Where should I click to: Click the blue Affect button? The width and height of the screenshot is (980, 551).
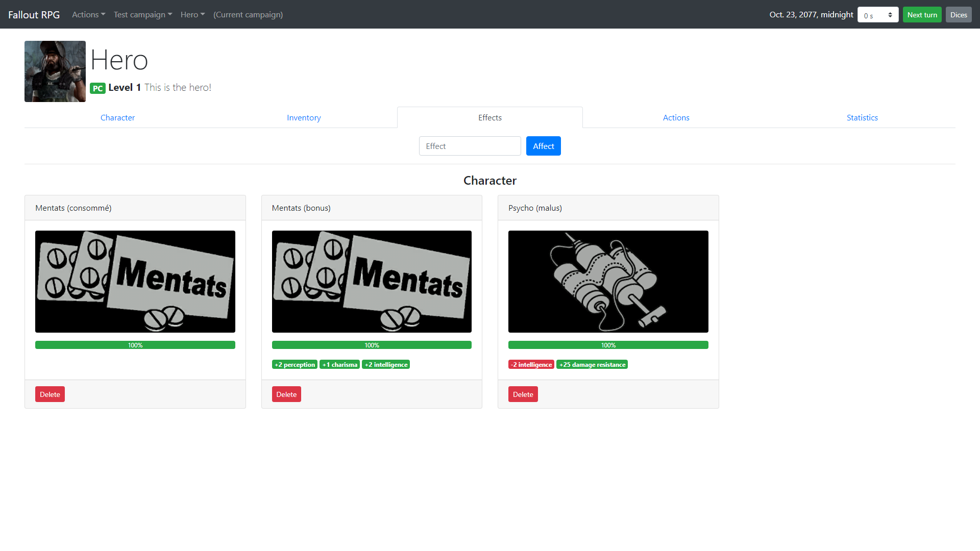pyautogui.click(x=543, y=146)
